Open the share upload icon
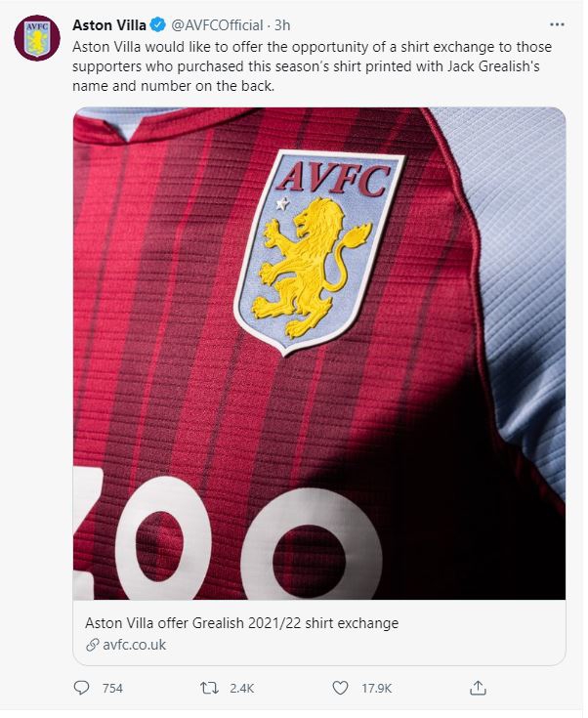The width and height of the screenshot is (588, 718). point(478,688)
